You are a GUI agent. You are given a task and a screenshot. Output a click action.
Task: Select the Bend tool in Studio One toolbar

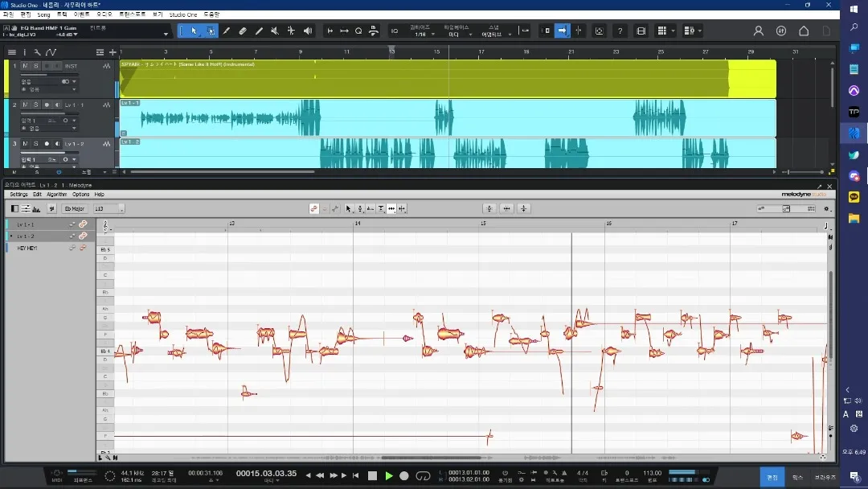point(291,31)
